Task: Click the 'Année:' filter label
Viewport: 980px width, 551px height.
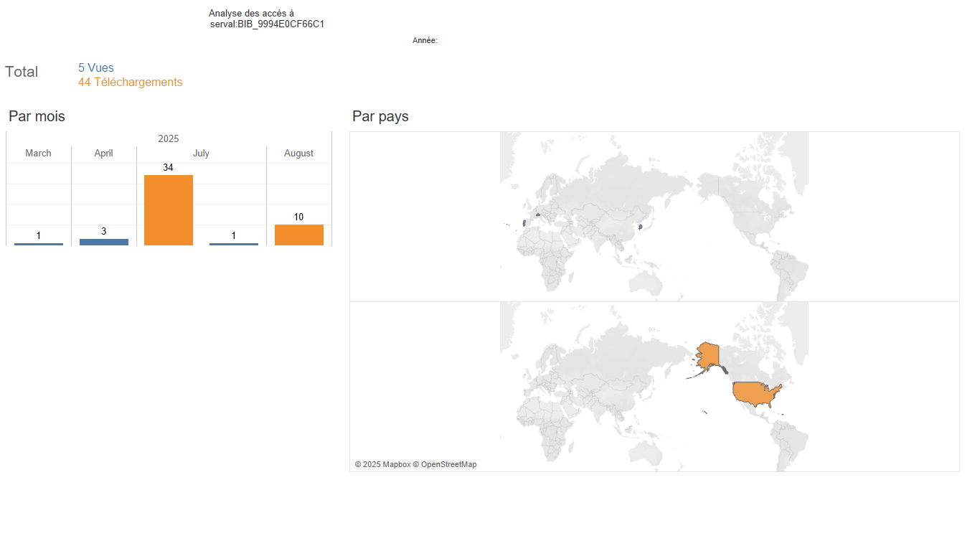Action: [x=425, y=41]
